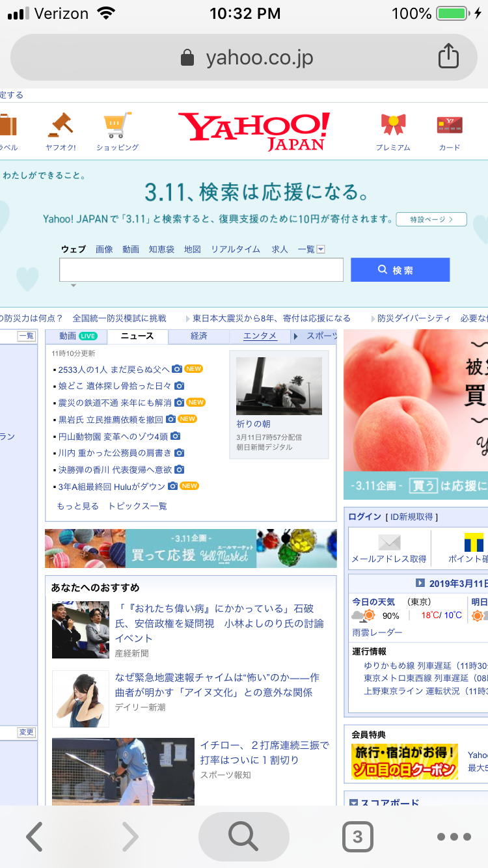Switch to the エンタメ tab

point(260,336)
